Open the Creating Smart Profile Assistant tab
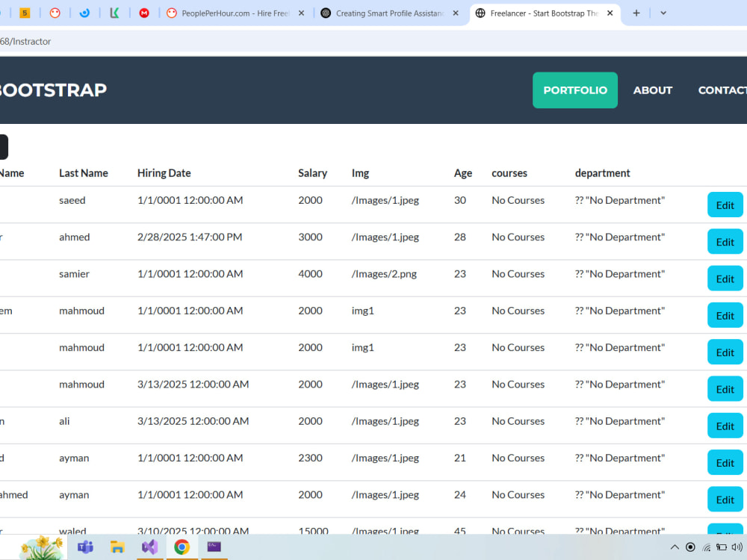Viewport: 747px width, 560px height. pyautogui.click(x=390, y=13)
